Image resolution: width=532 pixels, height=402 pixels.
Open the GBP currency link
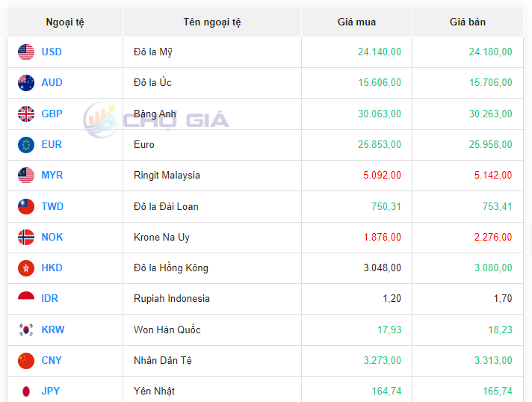pyautogui.click(x=52, y=114)
